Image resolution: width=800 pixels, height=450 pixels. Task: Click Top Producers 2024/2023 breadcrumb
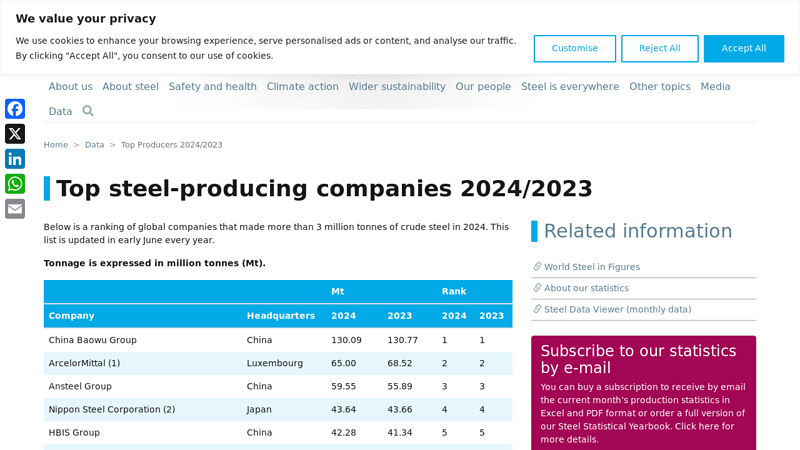pyautogui.click(x=171, y=145)
